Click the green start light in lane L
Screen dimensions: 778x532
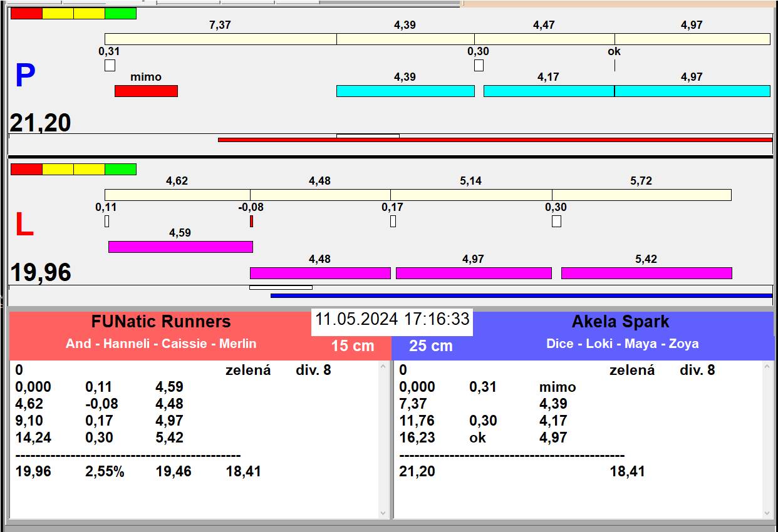coord(120,169)
